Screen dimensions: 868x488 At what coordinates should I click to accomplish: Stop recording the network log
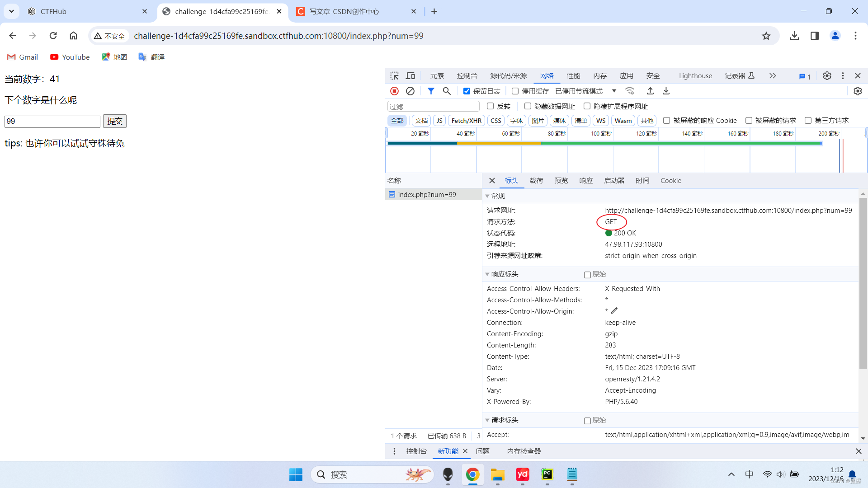point(394,91)
